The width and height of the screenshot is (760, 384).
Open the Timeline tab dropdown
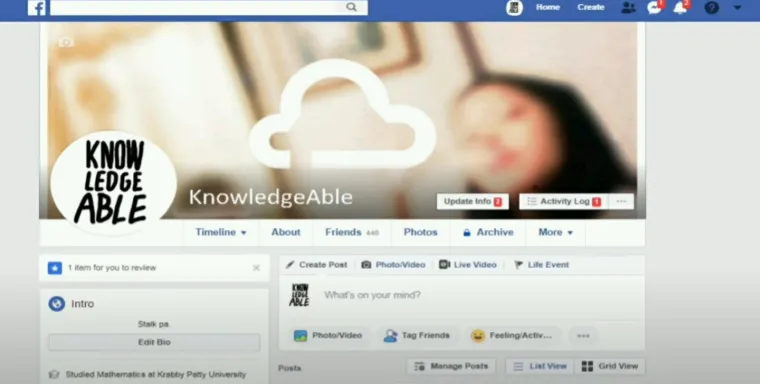[x=221, y=232]
